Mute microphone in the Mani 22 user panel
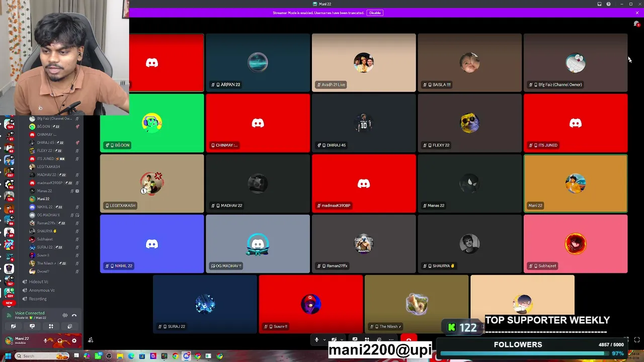The image size is (644, 362). [x=46, y=340]
